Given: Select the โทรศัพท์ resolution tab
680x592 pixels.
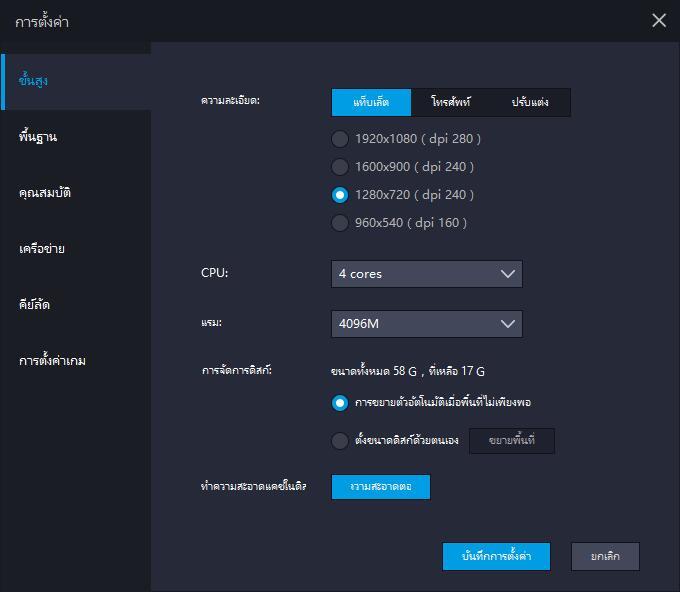Looking at the screenshot, I should tap(451, 102).
